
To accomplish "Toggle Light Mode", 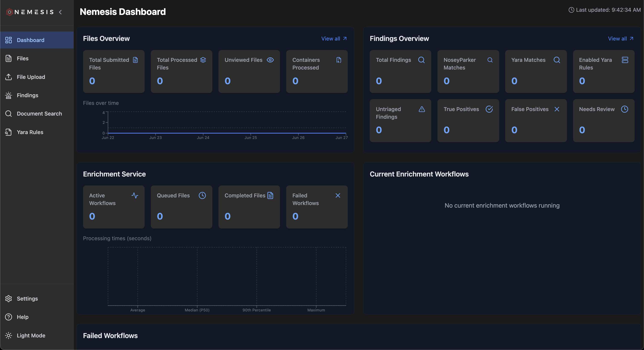I will (31, 336).
